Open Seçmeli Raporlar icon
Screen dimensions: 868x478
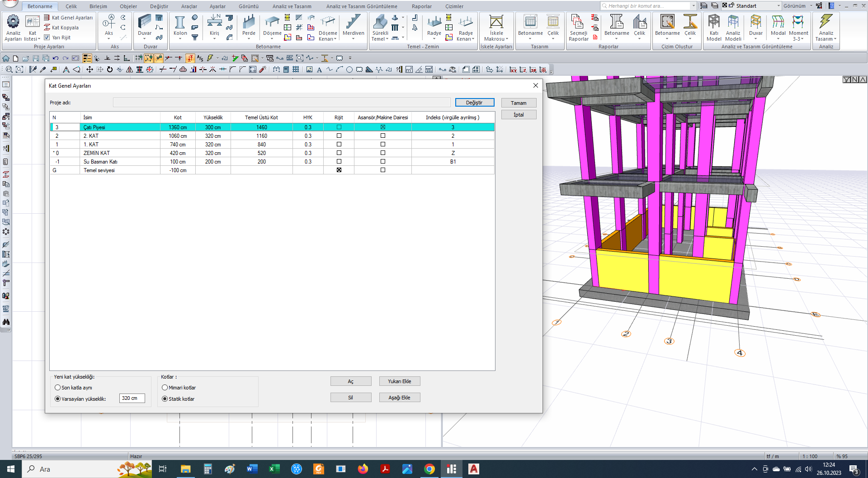tap(578, 22)
